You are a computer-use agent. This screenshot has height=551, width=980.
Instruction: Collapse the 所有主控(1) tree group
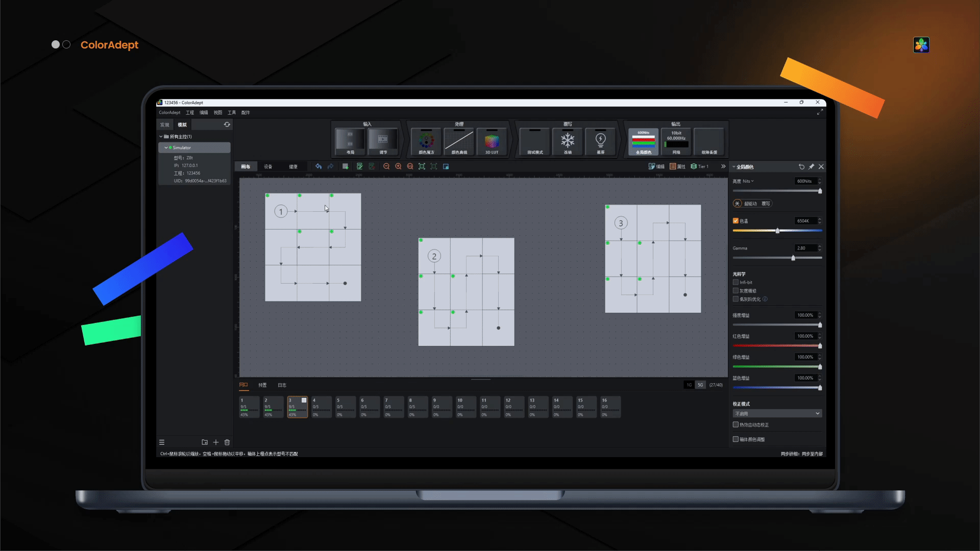pos(161,137)
